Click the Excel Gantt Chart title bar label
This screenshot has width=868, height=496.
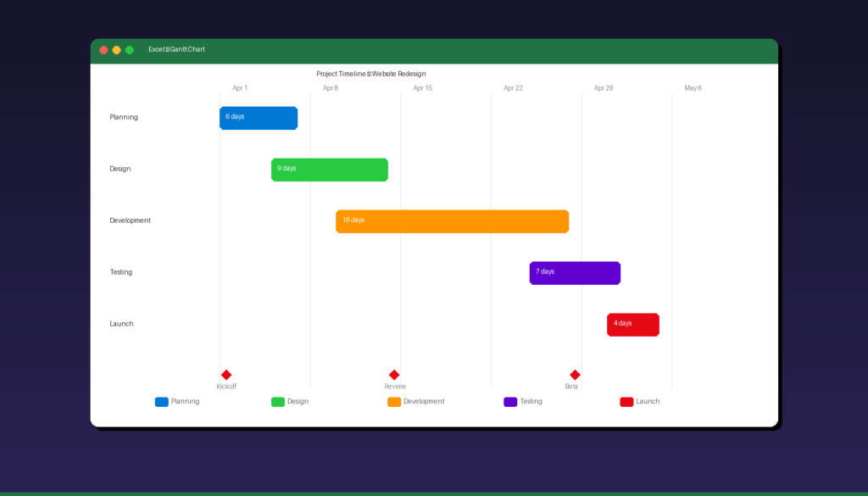(x=176, y=49)
